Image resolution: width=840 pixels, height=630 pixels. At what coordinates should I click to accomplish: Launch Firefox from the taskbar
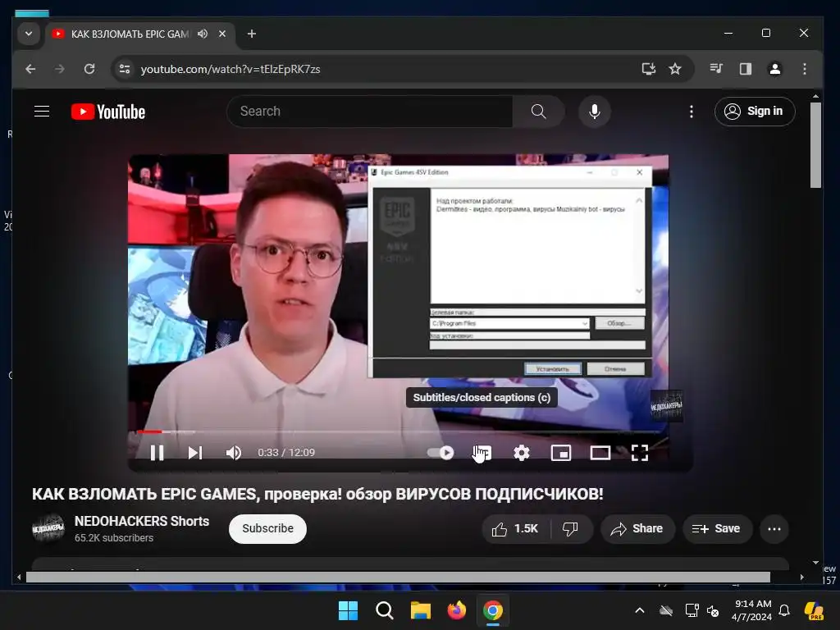point(456,610)
